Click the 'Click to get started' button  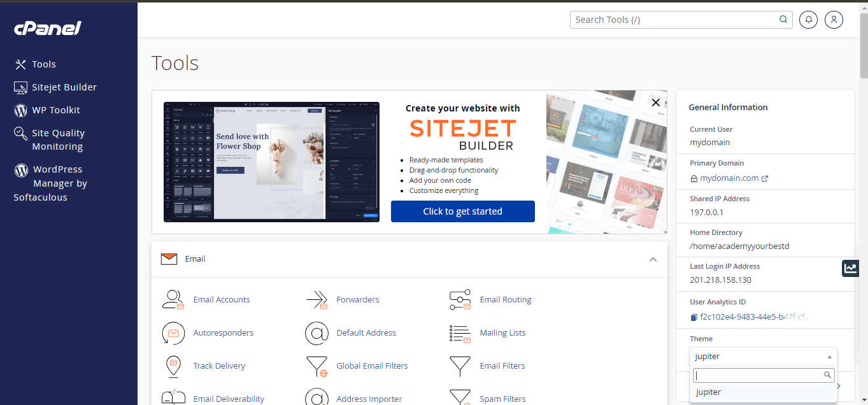[462, 211]
